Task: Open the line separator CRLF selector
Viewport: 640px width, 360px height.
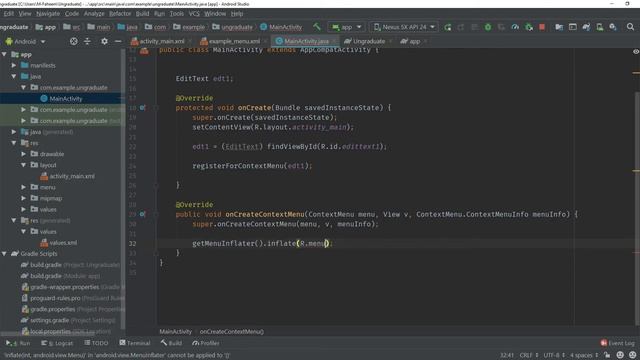Action: [529, 355]
